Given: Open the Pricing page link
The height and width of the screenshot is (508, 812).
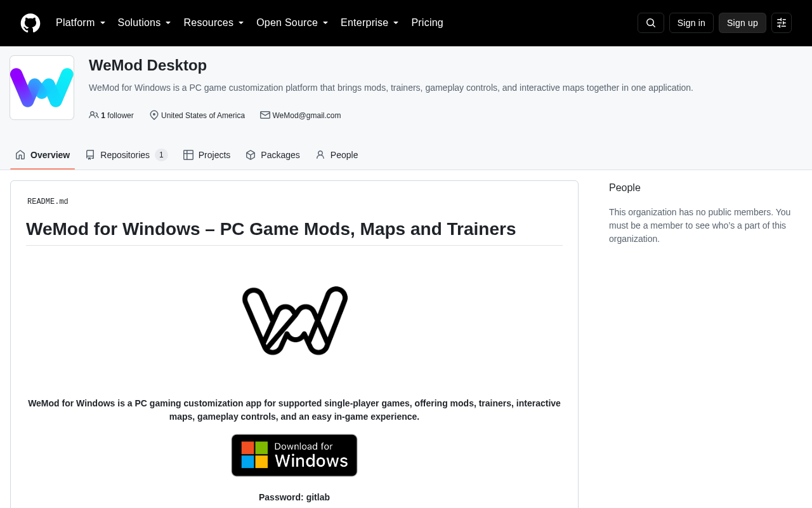Looking at the screenshot, I should point(427,23).
